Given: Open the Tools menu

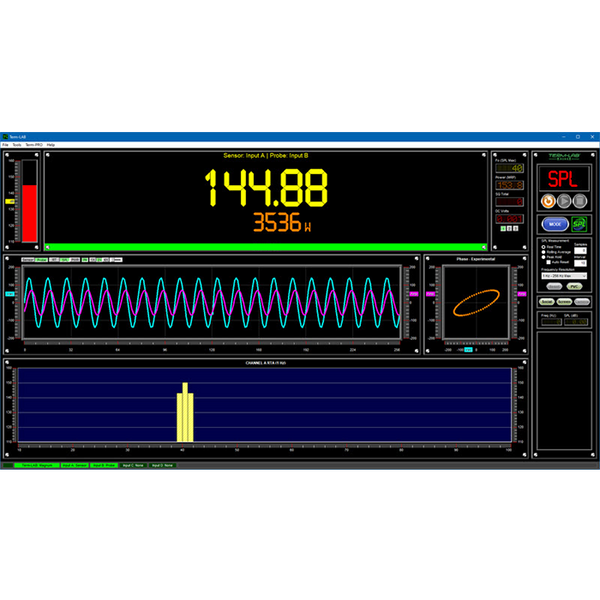Looking at the screenshot, I should (16, 145).
